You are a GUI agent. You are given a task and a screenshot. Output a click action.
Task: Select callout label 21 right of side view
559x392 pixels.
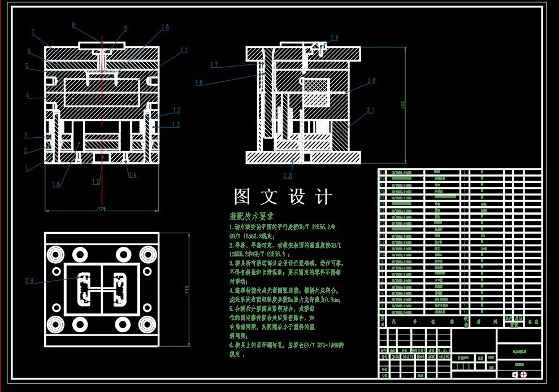coord(371,110)
